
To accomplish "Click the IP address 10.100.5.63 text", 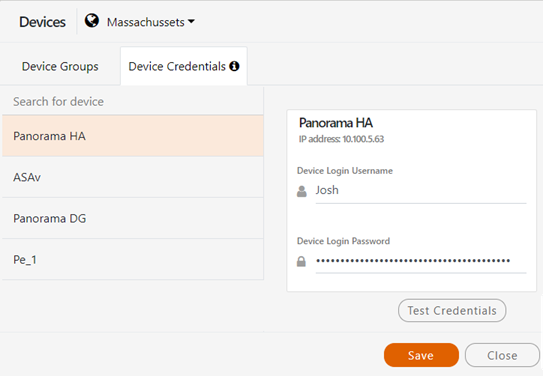I will [x=341, y=139].
